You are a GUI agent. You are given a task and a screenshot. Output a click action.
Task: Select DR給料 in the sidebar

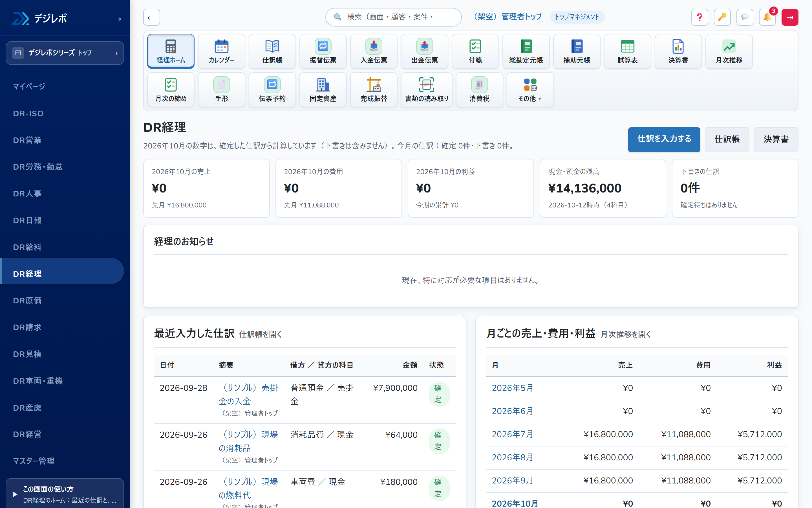[x=62, y=247]
